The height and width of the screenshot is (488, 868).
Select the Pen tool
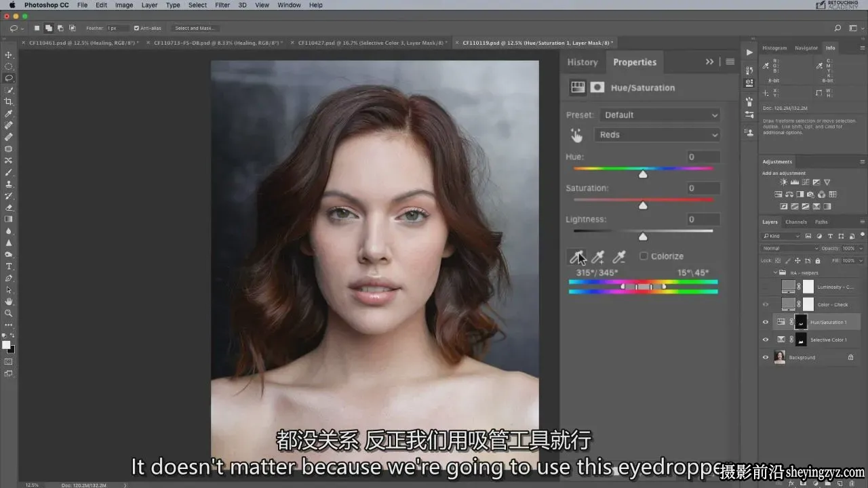coord(9,278)
